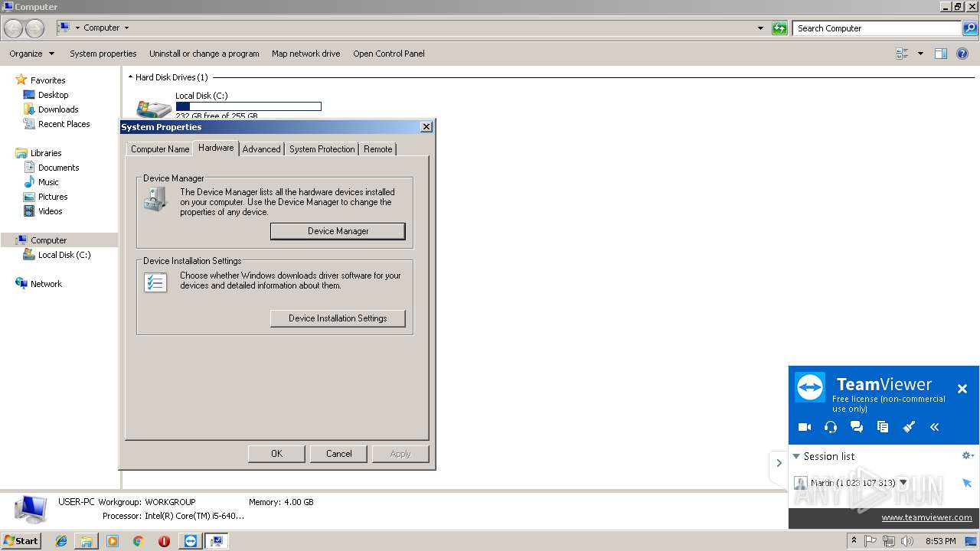Click the search magnifier button

(x=969, y=28)
